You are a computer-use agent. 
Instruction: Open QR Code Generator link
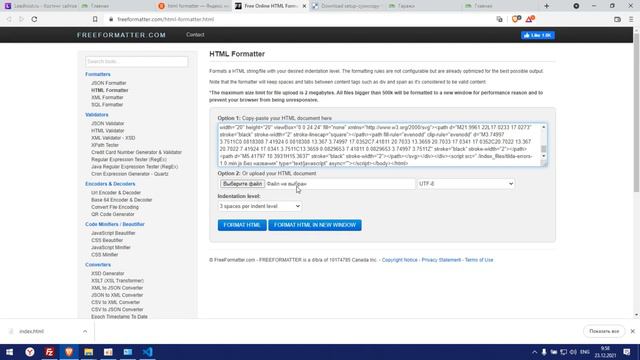pyautogui.click(x=113, y=214)
